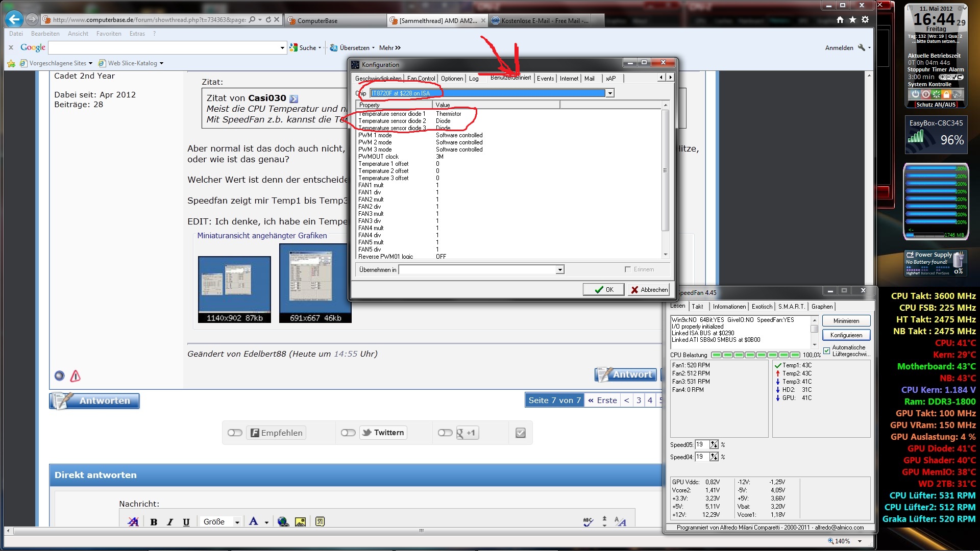Image resolution: width=980 pixels, height=551 pixels.
Task: Click the Speed05 spinner control
Action: [x=714, y=445]
